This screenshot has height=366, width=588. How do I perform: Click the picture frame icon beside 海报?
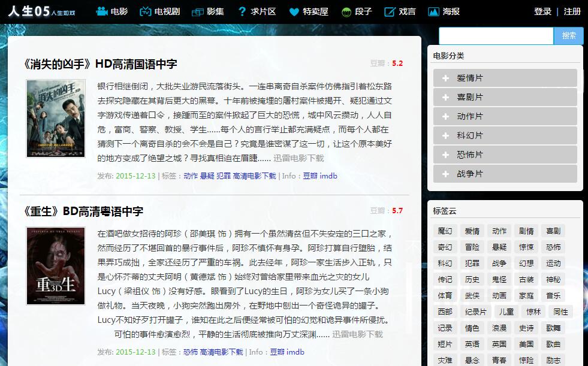click(x=432, y=11)
